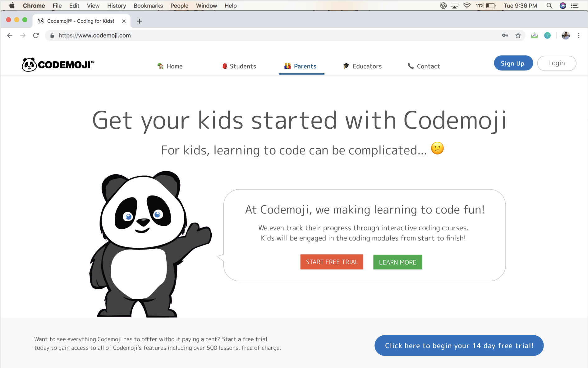The image size is (588, 368).
Task: Reload the page with the refresh icon
Action: point(36,35)
